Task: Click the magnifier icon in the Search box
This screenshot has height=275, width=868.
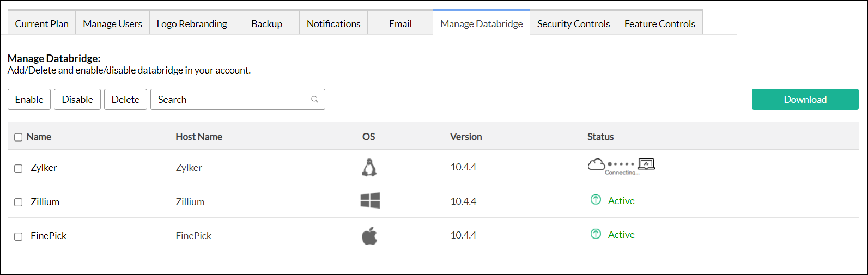Action: 314,100
